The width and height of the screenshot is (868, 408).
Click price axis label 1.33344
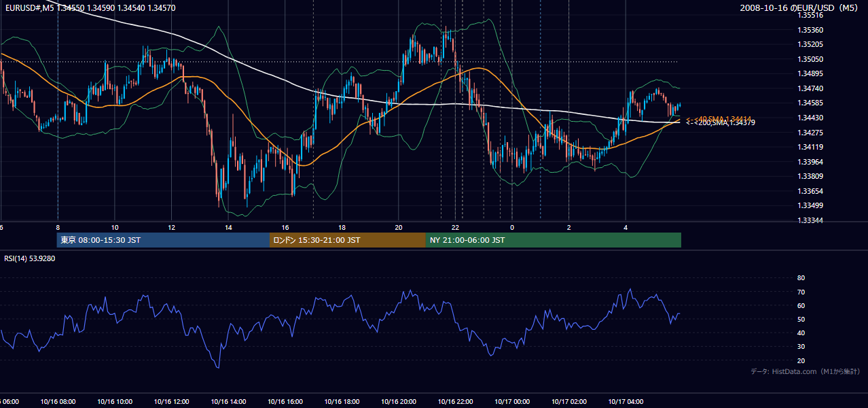810,220
